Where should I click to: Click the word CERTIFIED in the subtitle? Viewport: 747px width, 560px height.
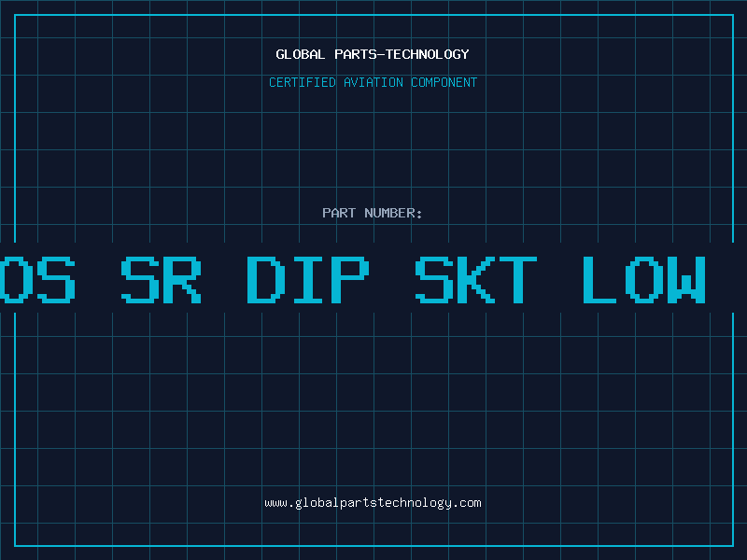tap(303, 82)
